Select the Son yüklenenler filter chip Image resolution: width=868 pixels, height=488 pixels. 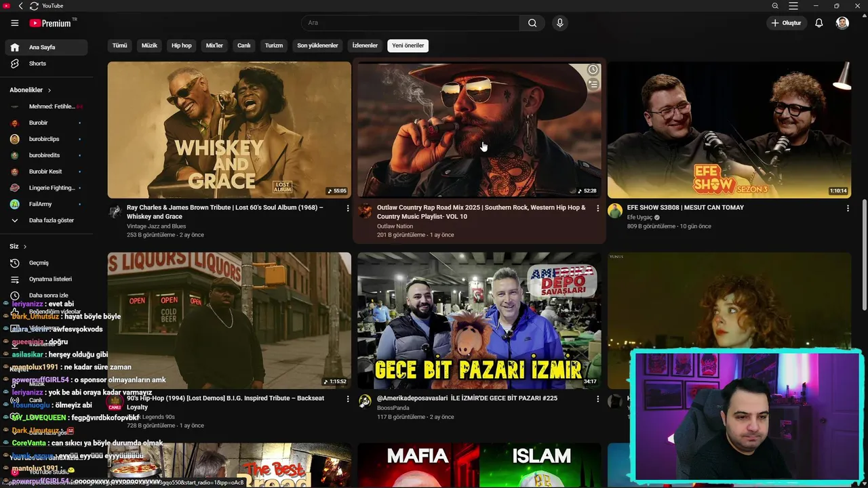point(317,45)
